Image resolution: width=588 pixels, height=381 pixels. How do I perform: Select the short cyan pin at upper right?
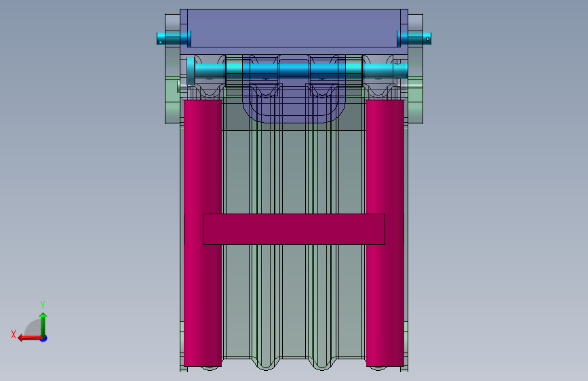pyautogui.click(x=414, y=39)
